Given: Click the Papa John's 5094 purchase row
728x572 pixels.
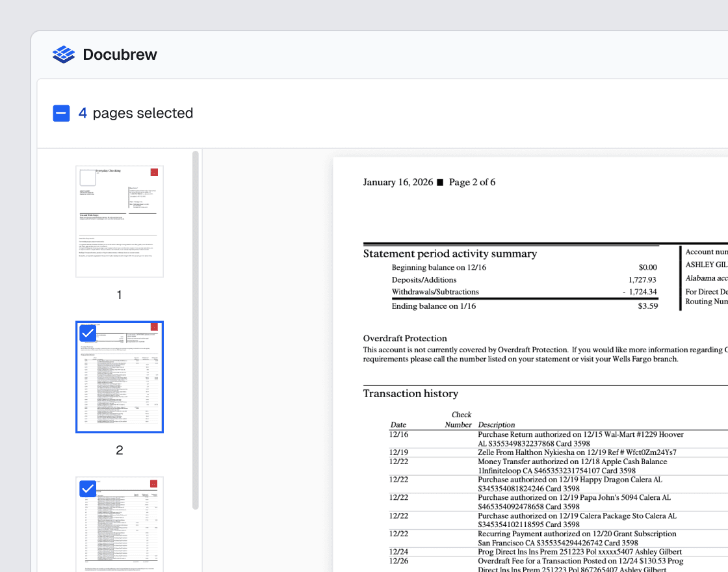Looking at the screenshot, I should click(x=558, y=502).
